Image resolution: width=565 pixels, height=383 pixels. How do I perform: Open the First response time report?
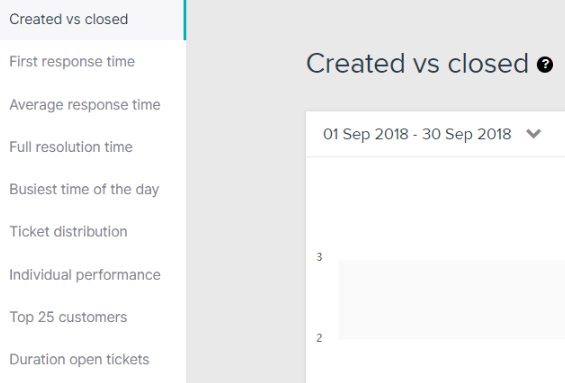(x=72, y=62)
